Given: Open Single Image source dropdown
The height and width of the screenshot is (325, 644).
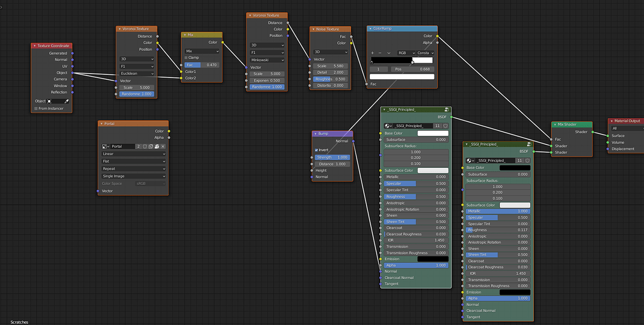Looking at the screenshot, I should pyautogui.click(x=133, y=176).
